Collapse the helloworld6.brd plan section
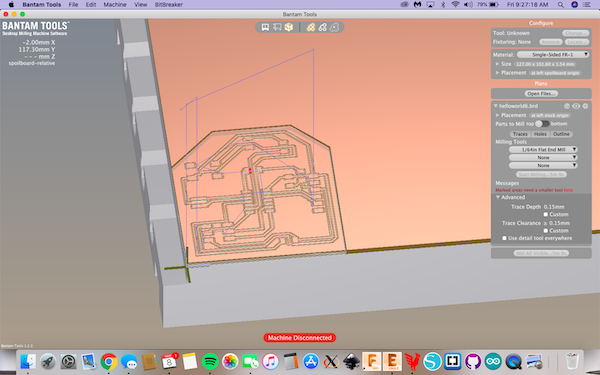The height and width of the screenshot is (375, 600). [x=496, y=106]
